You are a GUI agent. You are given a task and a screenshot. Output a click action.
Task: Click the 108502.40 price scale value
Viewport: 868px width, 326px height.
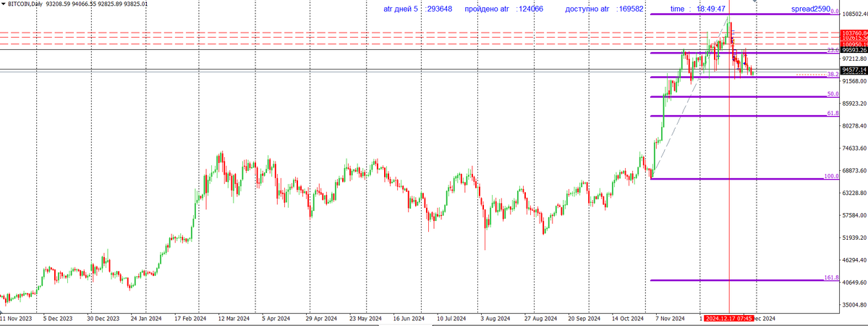pos(854,14)
